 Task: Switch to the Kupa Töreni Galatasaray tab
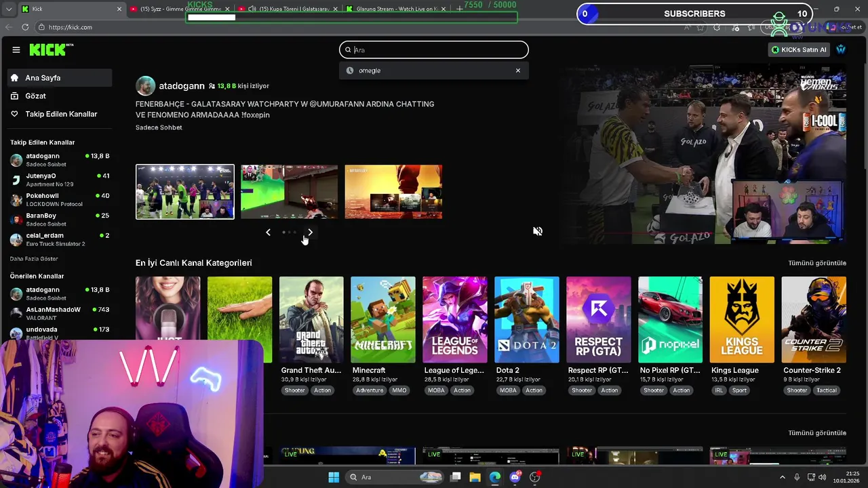tap(288, 9)
